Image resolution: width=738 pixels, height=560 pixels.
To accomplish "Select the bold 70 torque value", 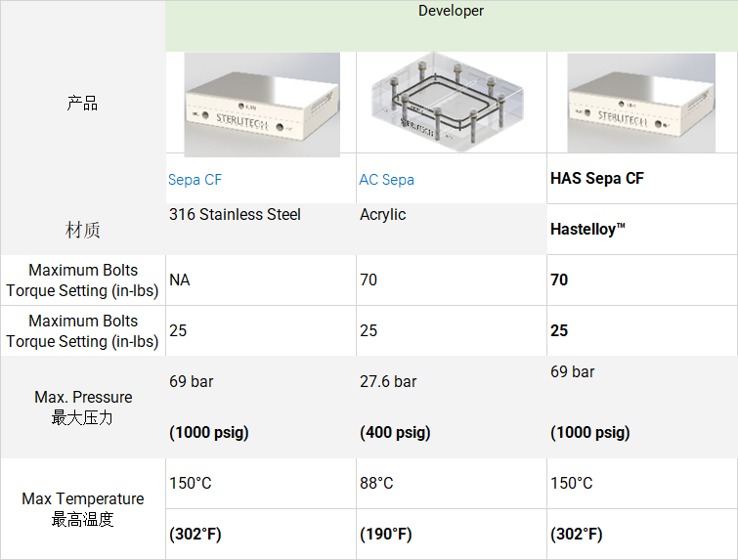I will click(559, 280).
